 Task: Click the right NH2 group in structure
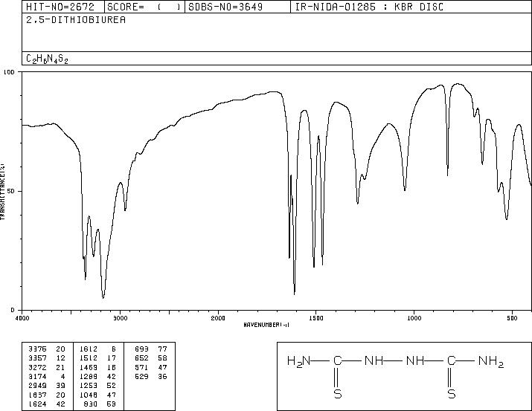click(x=491, y=361)
